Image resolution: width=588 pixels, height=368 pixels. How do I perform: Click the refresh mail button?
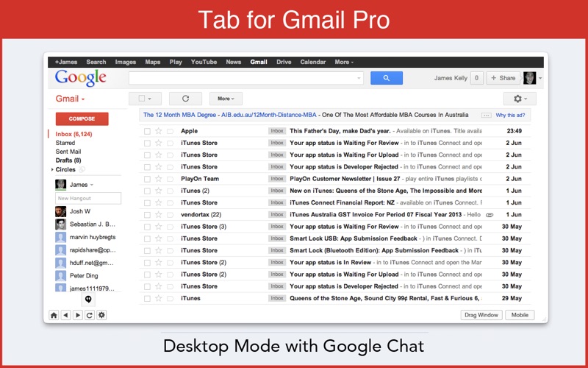pyautogui.click(x=185, y=99)
